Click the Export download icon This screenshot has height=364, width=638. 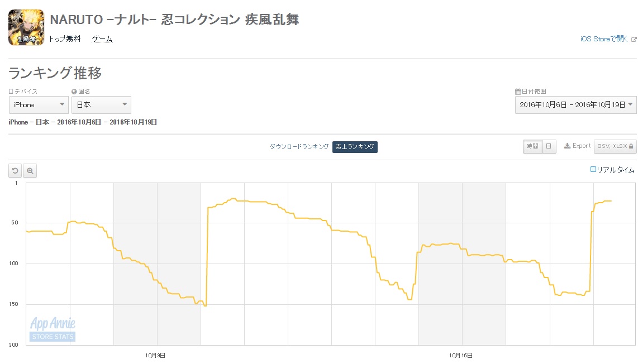[567, 146]
